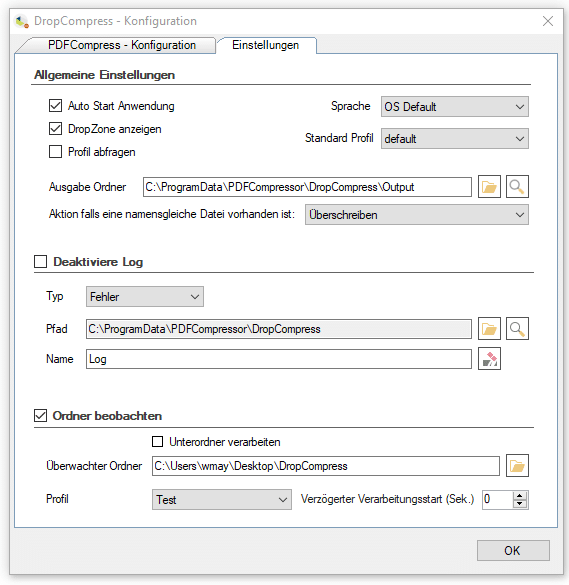The height and width of the screenshot is (585, 569).
Task: Click the Allgemeine Einstellungen heading
Action: [x=104, y=75]
